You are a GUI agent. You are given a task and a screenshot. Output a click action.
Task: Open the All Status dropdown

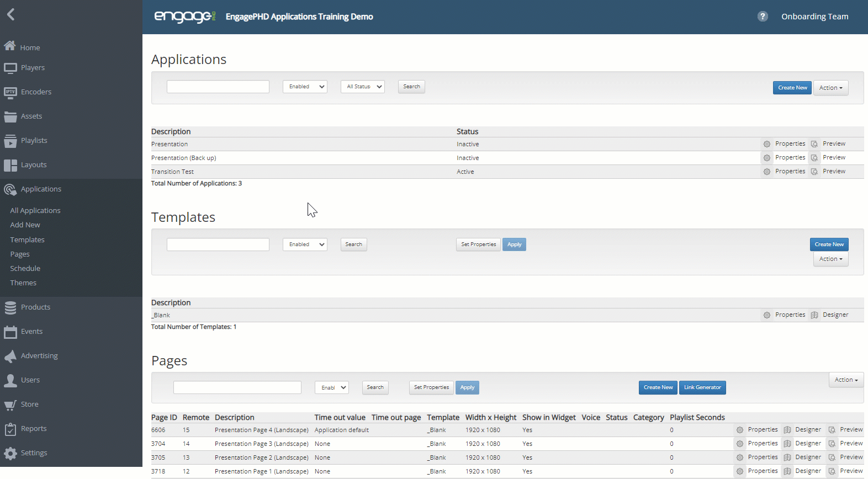(363, 87)
